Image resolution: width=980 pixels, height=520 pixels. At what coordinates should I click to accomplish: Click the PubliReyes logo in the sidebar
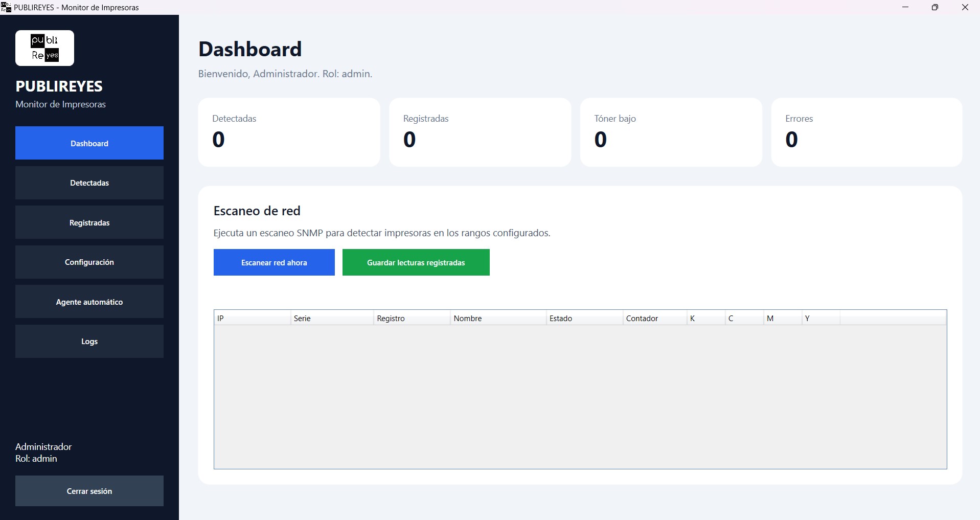44,48
